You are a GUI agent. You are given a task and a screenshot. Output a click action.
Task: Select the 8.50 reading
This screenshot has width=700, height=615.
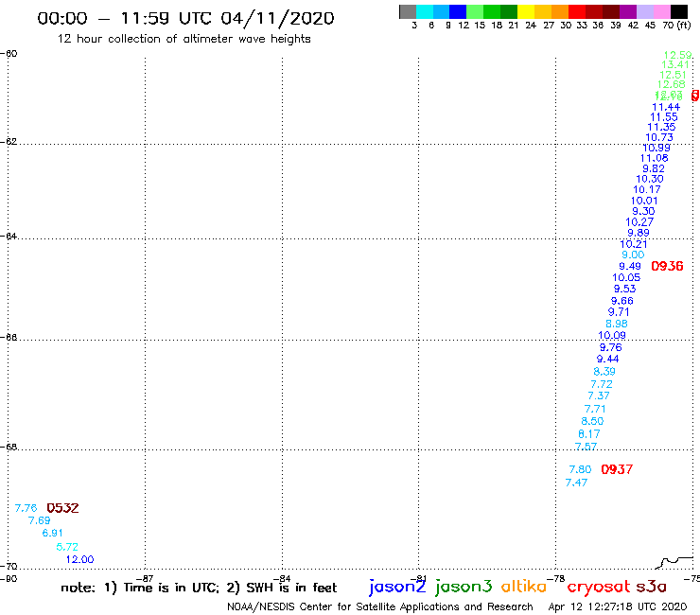(x=592, y=421)
